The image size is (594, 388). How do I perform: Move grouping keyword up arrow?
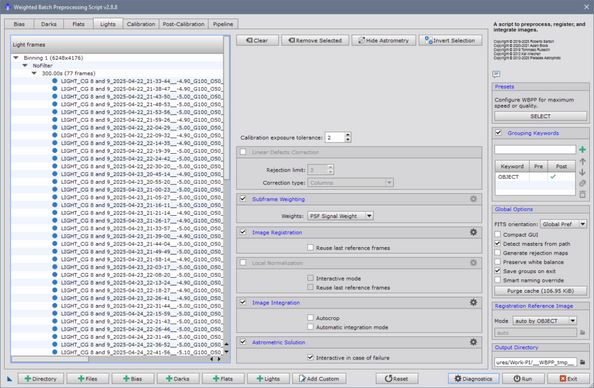click(582, 161)
